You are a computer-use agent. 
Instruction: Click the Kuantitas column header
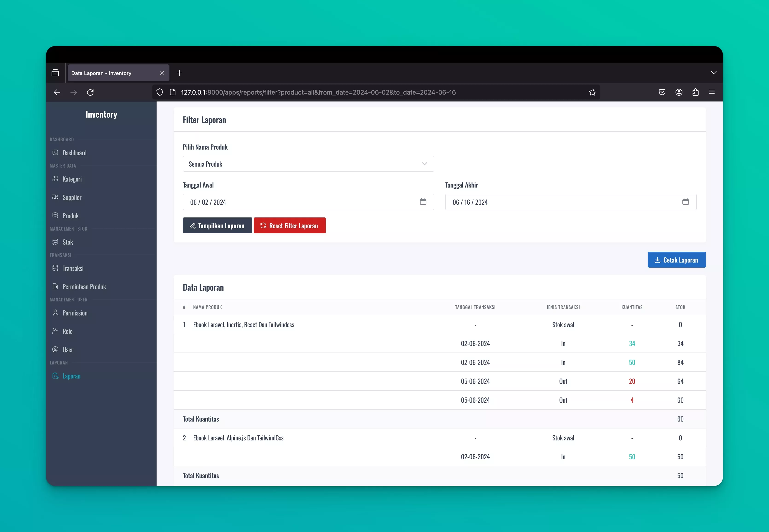pyautogui.click(x=632, y=307)
